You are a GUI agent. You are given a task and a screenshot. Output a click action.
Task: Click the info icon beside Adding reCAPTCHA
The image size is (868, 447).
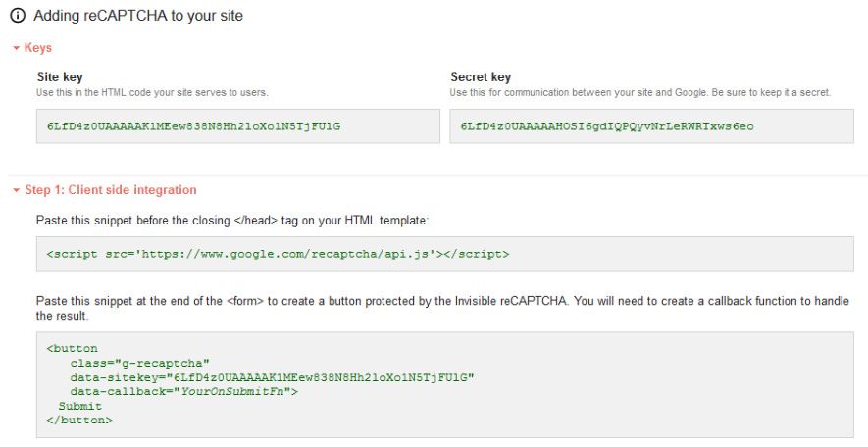[x=17, y=16]
